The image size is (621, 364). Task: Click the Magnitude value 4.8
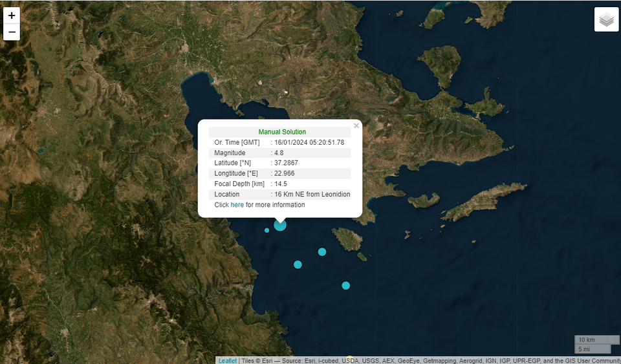(x=279, y=153)
